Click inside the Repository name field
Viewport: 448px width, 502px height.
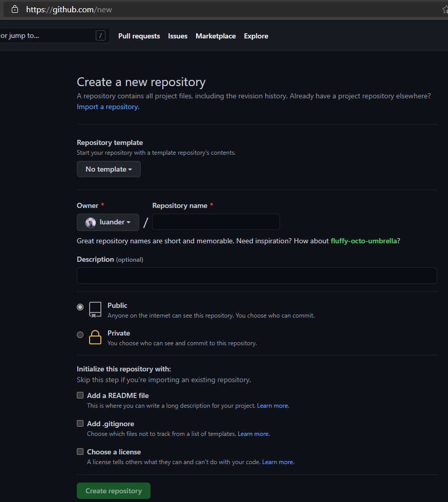click(x=216, y=222)
